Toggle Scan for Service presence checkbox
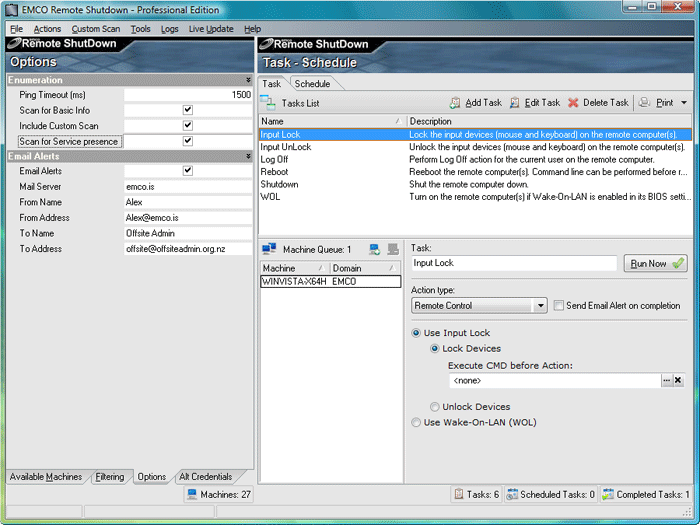Viewport: 700px width, 525px height. [188, 141]
